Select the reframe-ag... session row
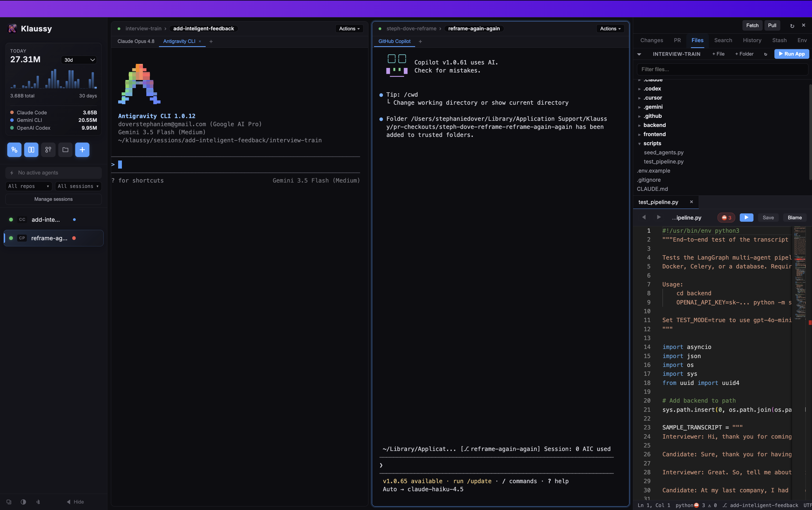 coord(53,238)
